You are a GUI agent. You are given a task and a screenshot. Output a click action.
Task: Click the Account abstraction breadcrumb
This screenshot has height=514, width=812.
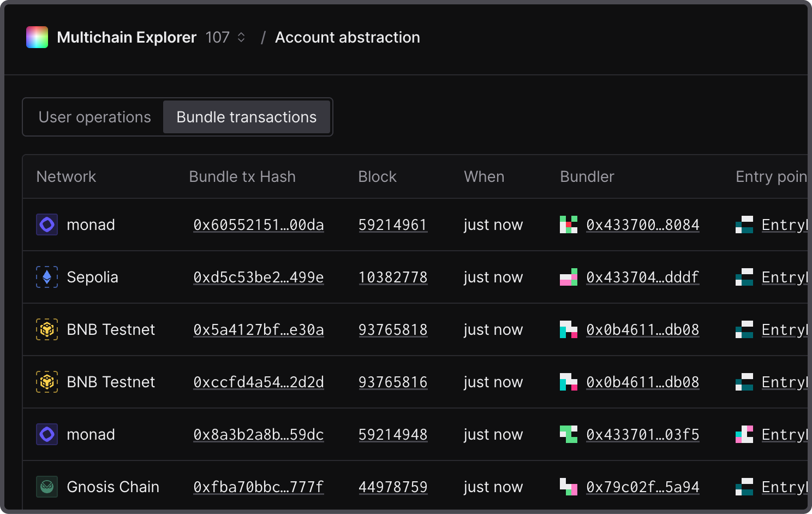347,37
